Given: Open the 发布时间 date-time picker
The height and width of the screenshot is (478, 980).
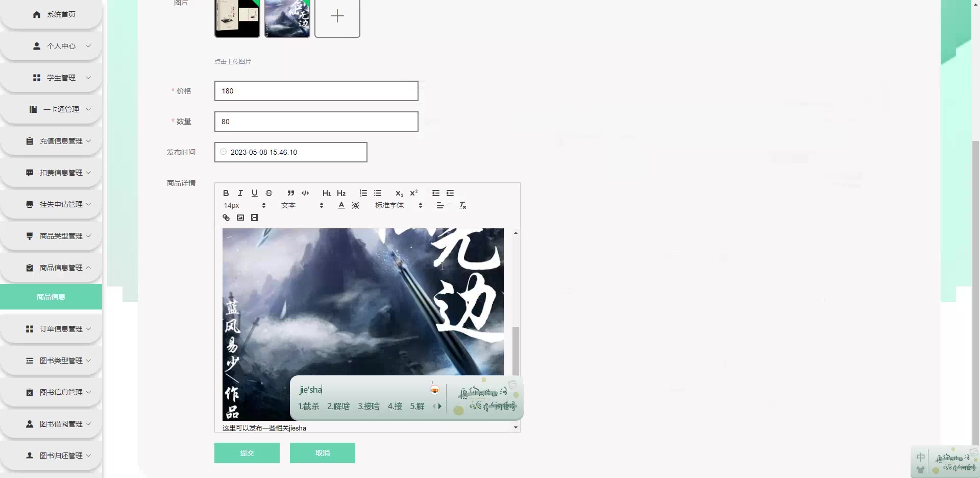Looking at the screenshot, I should click(291, 152).
